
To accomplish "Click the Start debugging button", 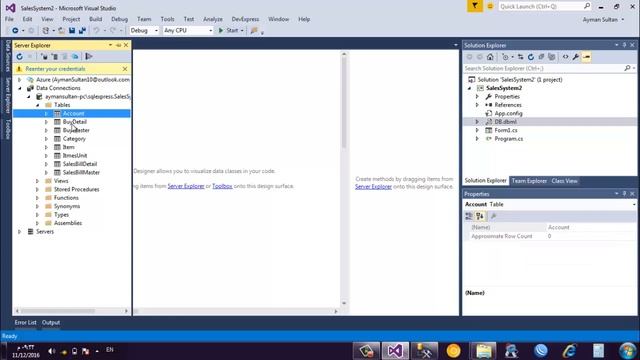I will point(228,31).
